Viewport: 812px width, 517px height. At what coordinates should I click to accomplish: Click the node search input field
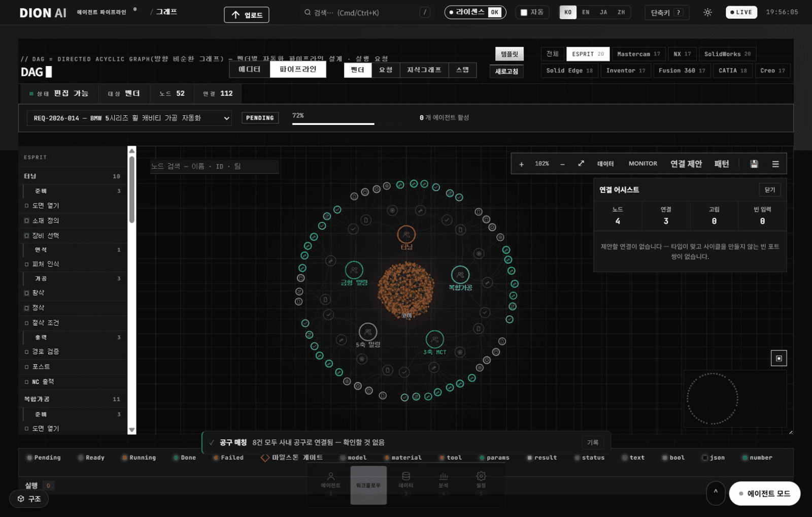pyautogui.click(x=215, y=167)
